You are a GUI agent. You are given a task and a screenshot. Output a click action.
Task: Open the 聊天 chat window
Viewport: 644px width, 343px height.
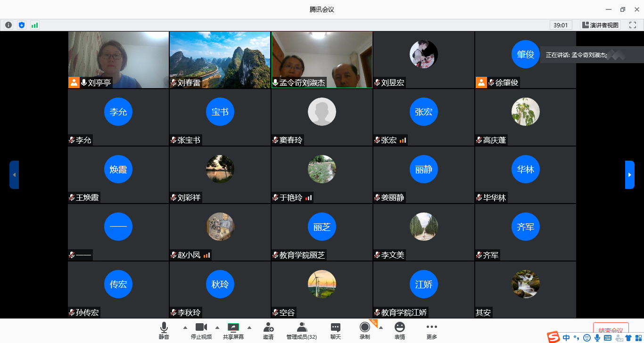(336, 331)
